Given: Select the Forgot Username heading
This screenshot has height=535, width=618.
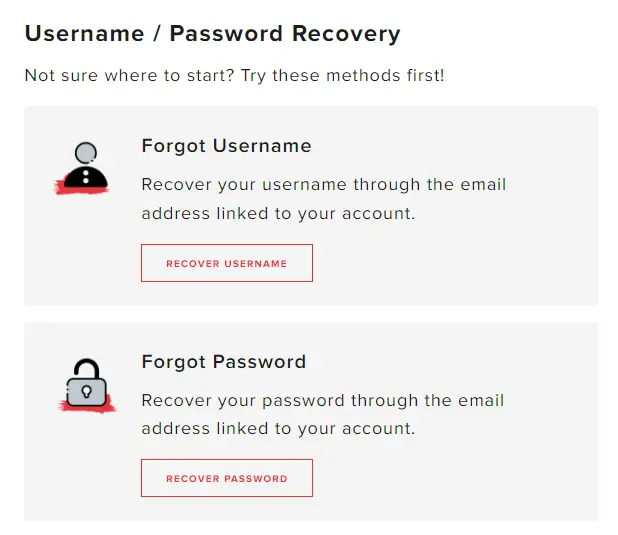Looking at the screenshot, I should (x=227, y=146).
